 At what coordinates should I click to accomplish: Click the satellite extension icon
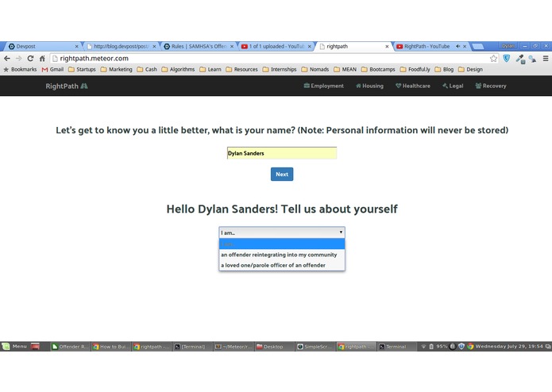point(532,59)
